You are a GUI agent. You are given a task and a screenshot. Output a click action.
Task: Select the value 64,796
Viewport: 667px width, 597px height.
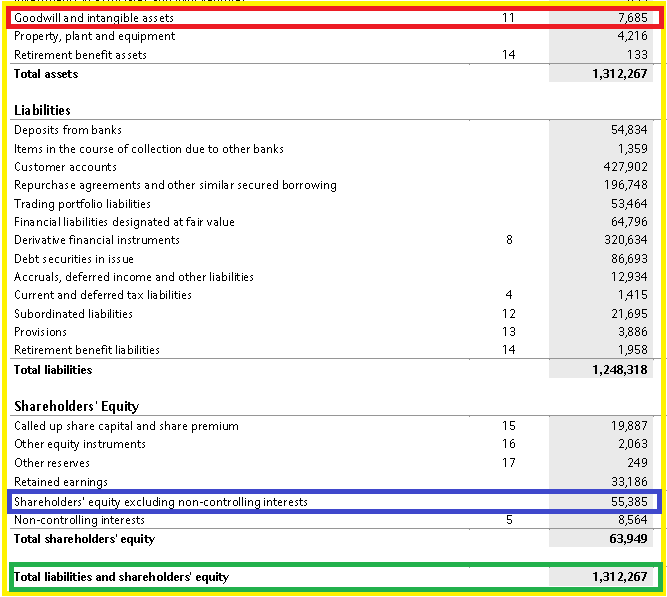point(629,222)
